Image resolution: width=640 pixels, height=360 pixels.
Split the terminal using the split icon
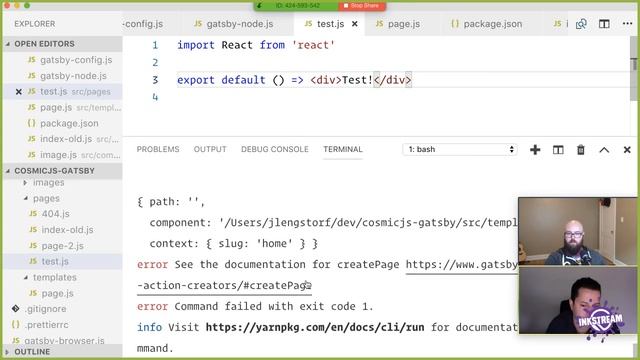[x=558, y=150]
